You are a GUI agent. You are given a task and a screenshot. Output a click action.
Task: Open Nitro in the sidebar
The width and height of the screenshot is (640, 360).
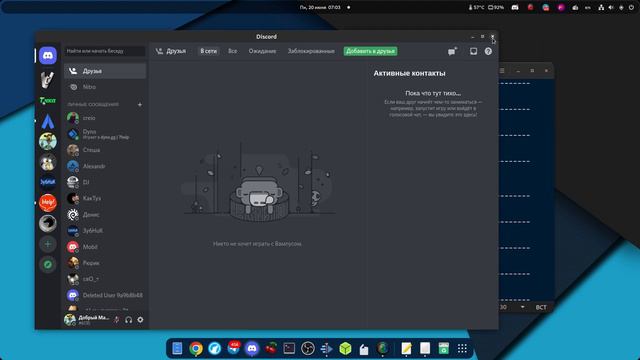click(x=105, y=87)
